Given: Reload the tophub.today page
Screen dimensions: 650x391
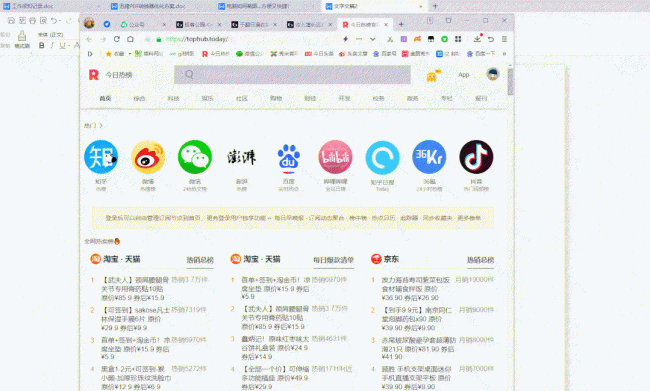Looking at the screenshot, I should coord(117,39).
